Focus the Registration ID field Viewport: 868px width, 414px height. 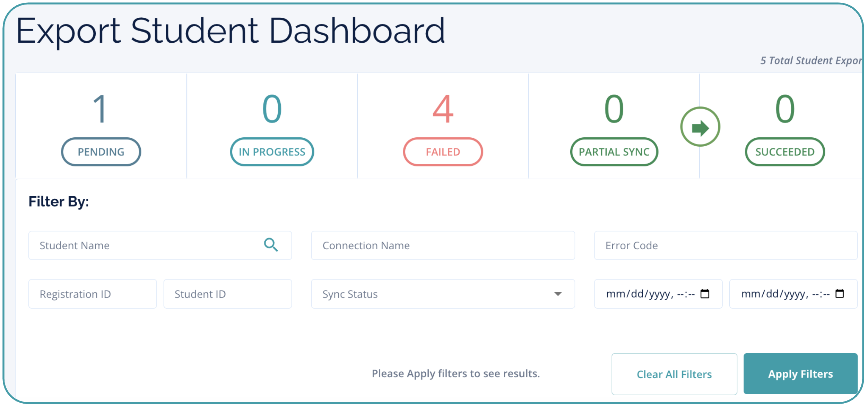pos(93,294)
